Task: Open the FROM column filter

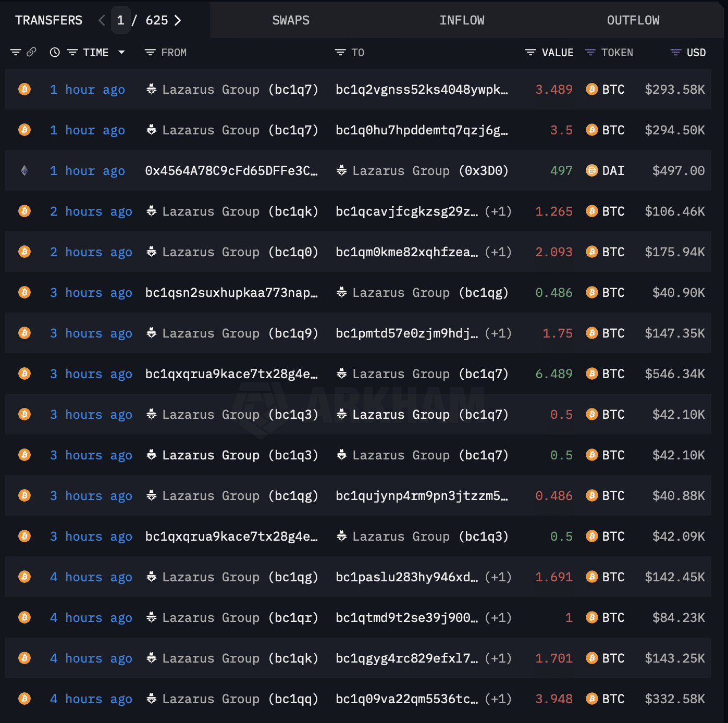Action: [x=150, y=52]
